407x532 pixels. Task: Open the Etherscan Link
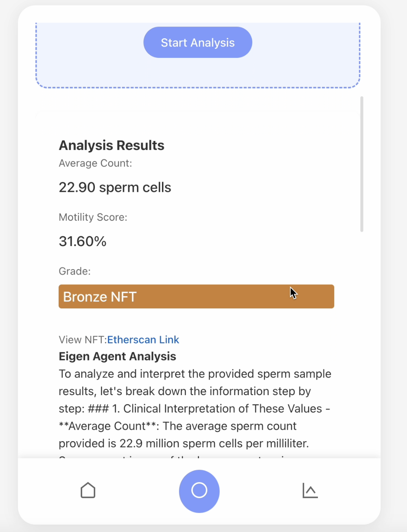[x=143, y=340]
